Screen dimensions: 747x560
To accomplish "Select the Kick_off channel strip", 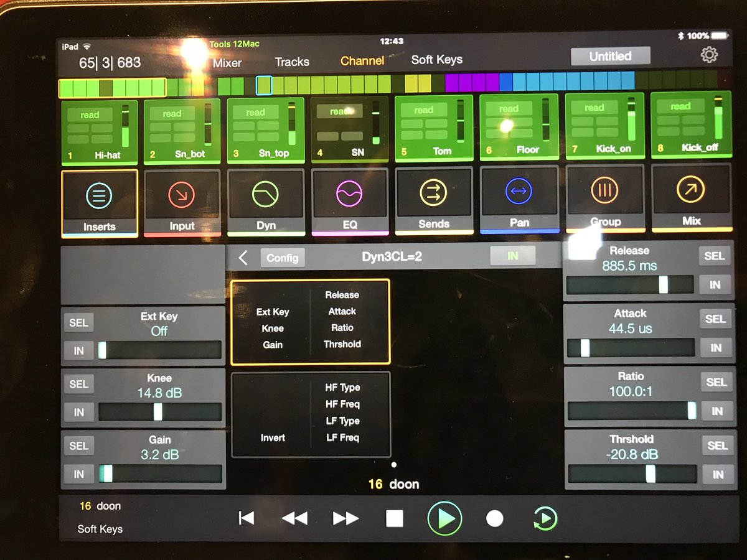I will [690, 124].
